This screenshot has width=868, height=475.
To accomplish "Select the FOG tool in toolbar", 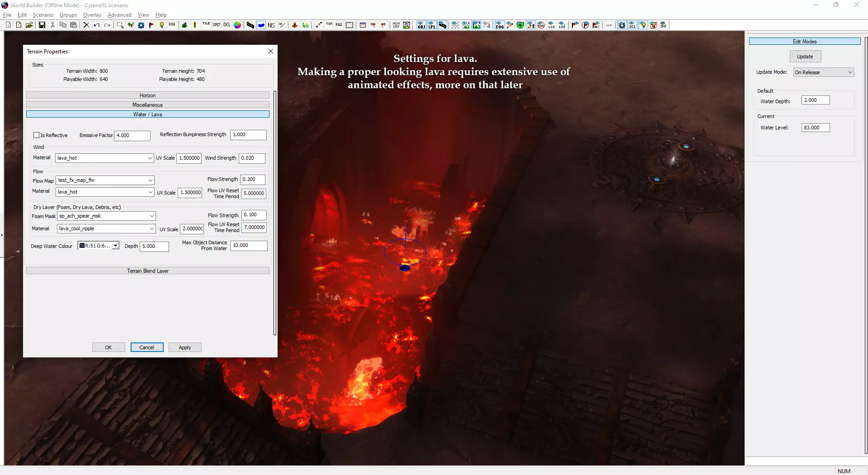I will pos(172,25).
